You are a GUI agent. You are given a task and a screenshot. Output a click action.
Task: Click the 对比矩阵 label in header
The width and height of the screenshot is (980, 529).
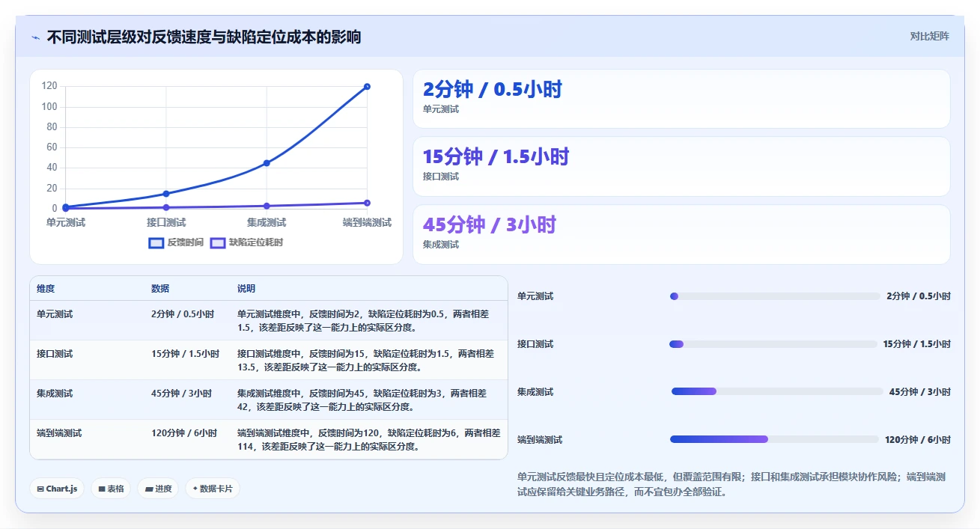point(929,36)
